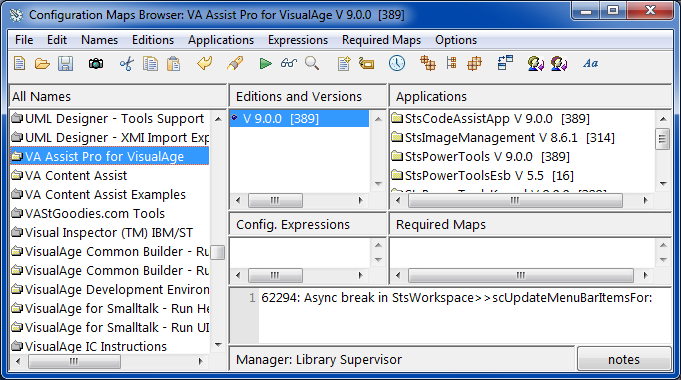Click the glasses Inspect icon

pos(288,63)
